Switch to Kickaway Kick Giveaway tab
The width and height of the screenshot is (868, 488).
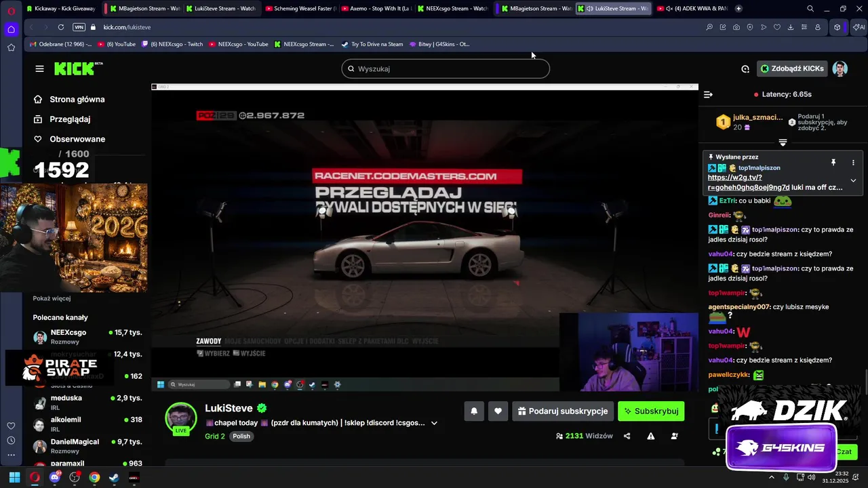click(x=60, y=8)
